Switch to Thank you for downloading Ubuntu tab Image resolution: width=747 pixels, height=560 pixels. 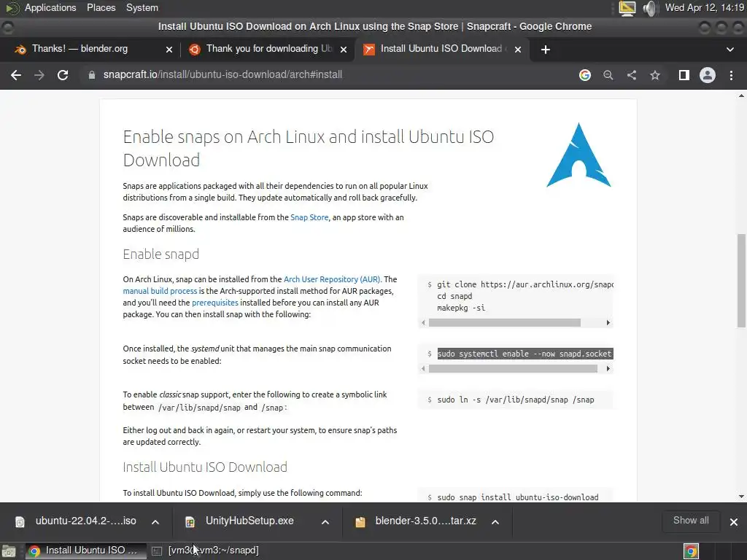[x=267, y=49]
